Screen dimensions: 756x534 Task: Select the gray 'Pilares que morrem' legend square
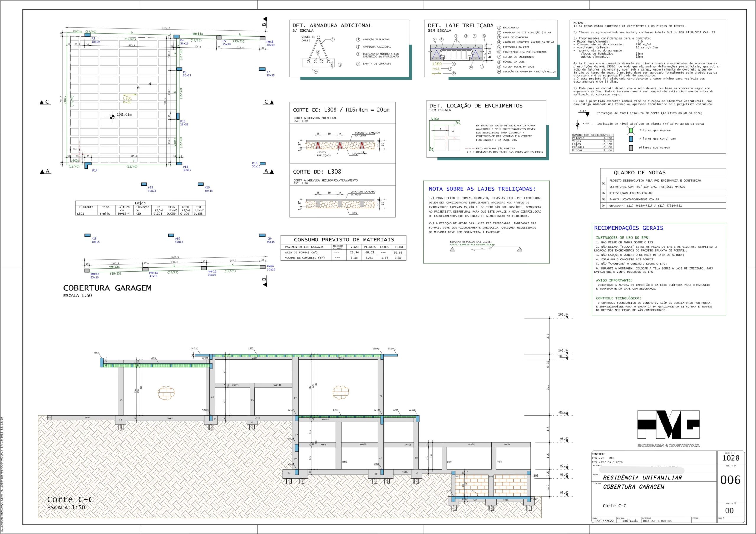pos(631,148)
